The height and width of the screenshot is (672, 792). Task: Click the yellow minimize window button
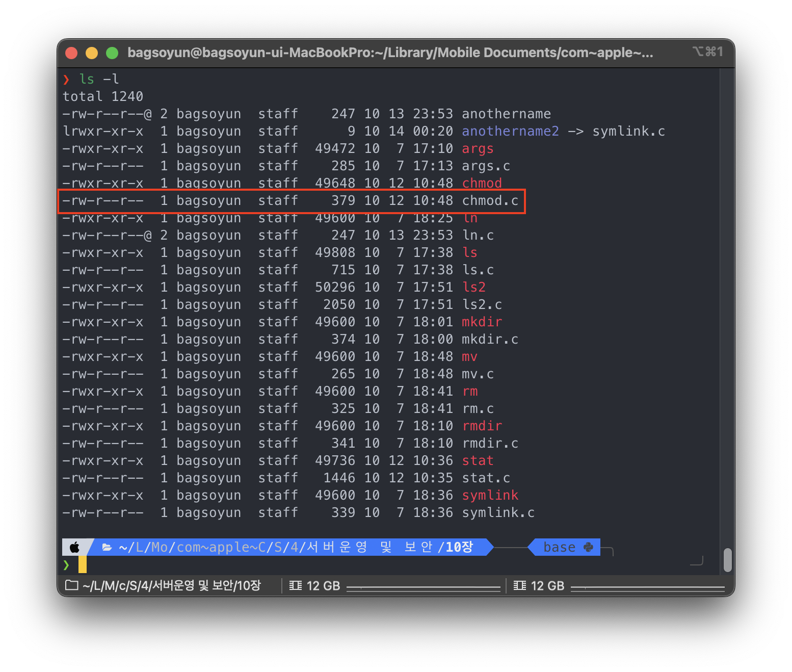92,53
